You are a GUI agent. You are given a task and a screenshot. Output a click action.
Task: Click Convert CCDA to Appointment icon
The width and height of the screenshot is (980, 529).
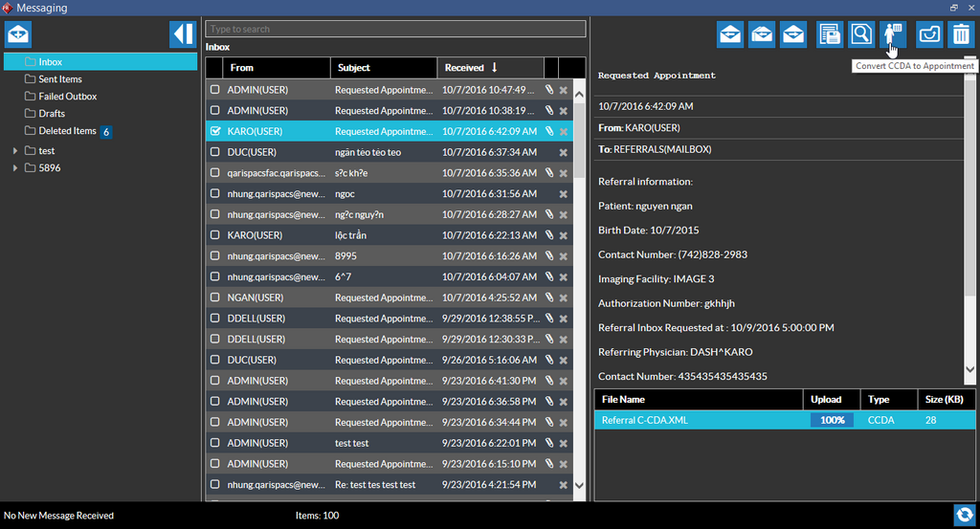(x=893, y=34)
